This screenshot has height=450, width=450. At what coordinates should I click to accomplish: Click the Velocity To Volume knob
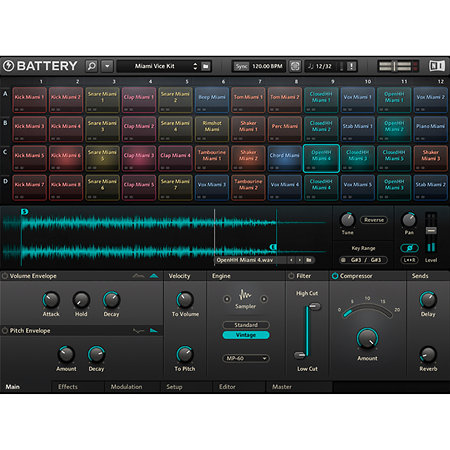[185, 300]
